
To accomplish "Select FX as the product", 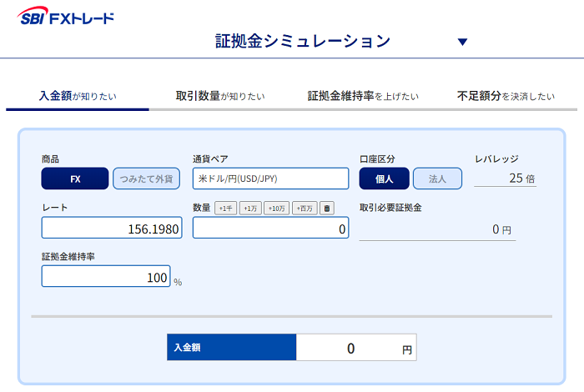I will [x=75, y=178].
